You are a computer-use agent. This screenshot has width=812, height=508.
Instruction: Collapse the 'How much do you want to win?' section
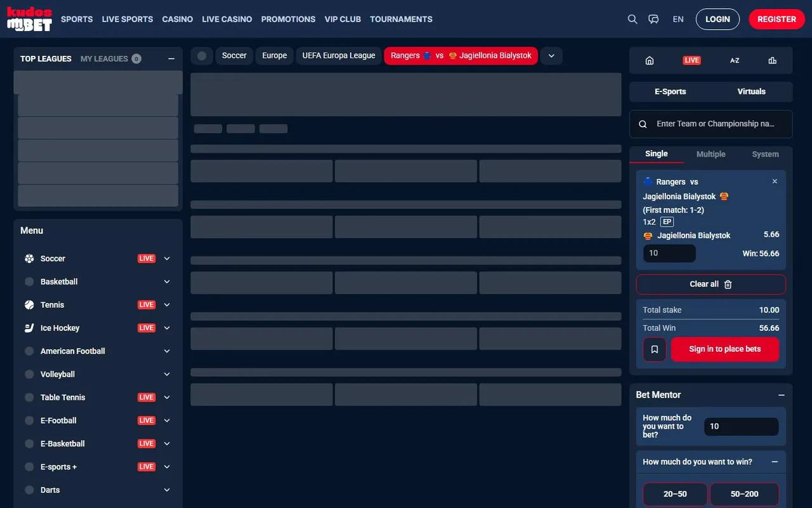coord(775,462)
